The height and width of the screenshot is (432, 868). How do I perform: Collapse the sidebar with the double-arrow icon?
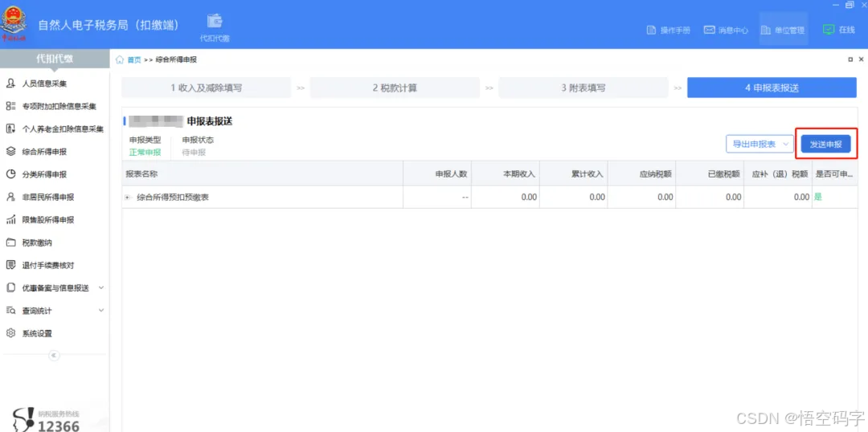[55, 355]
